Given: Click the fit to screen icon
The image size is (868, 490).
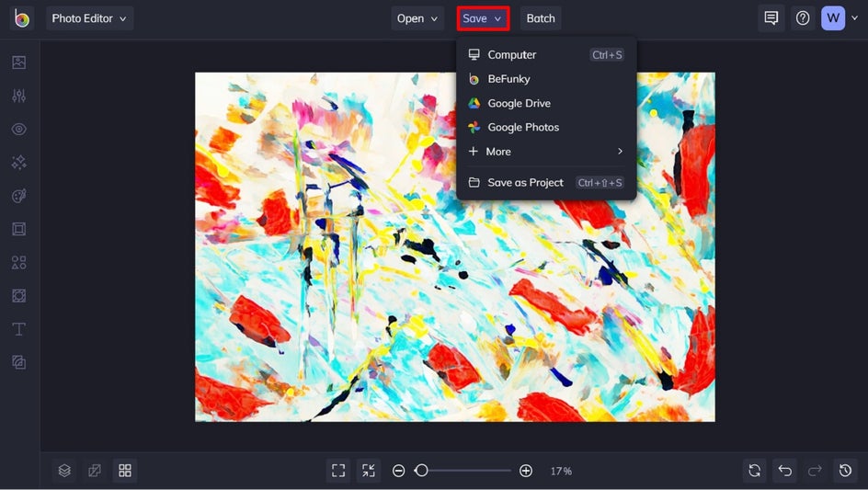Looking at the screenshot, I should click(x=338, y=471).
